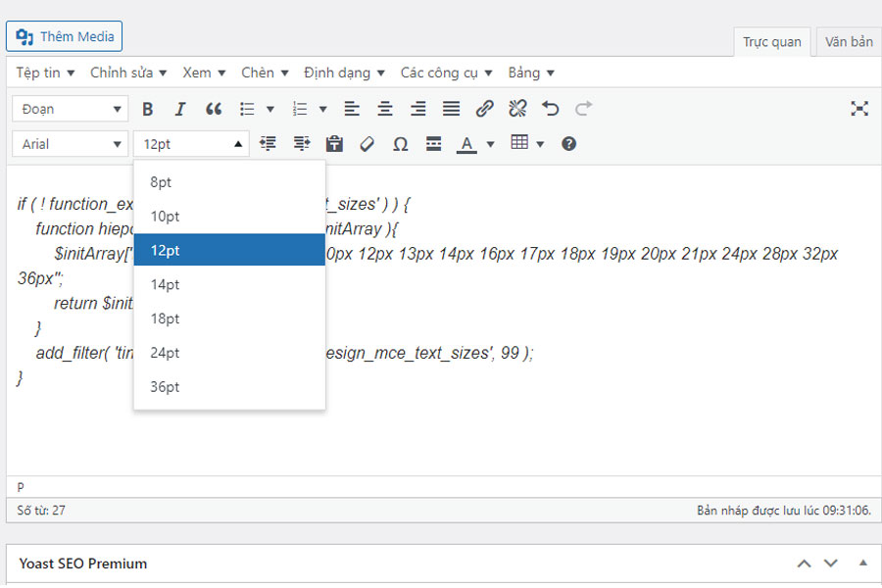Click the Yoast SEO Premium heading
Viewport: 882px width, 588px height.
[83, 563]
